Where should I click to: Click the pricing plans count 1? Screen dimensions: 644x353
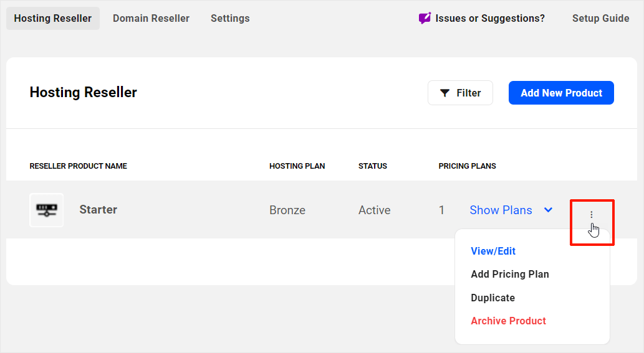click(441, 210)
